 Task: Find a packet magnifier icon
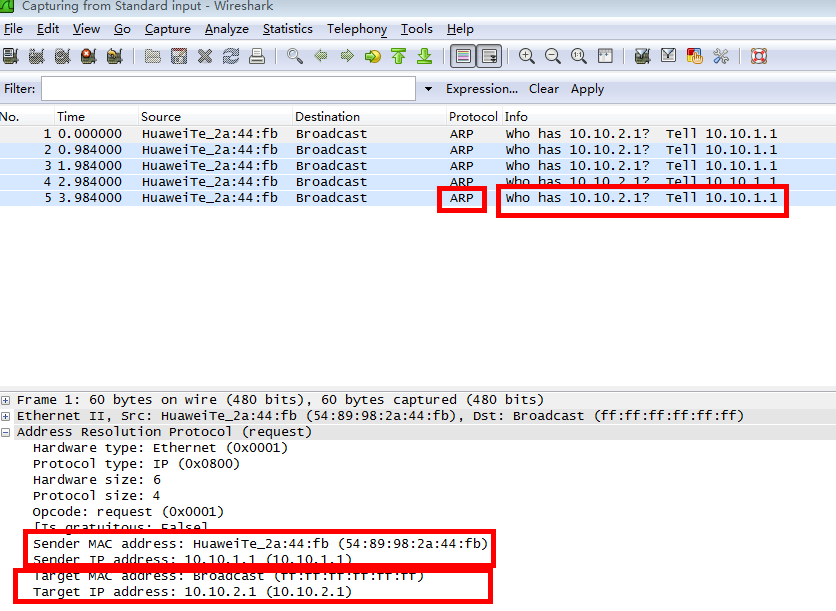(x=295, y=56)
